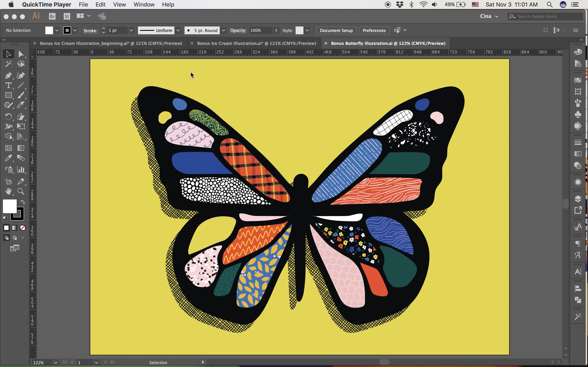This screenshot has height=367, width=588.
Task: Toggle stroke cap round option
Action: pos(205,30)
